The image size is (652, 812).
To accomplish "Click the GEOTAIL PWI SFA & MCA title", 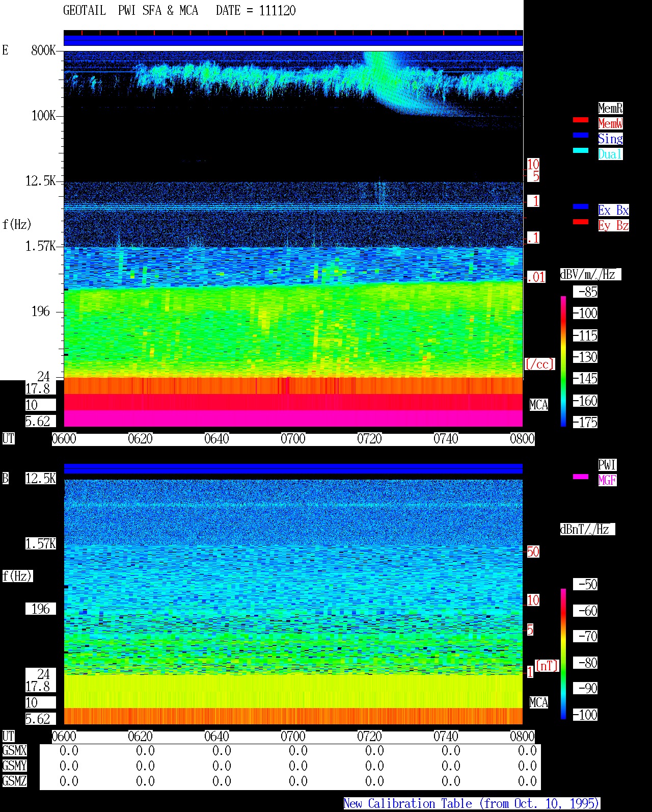I will [x=130, y=11].
